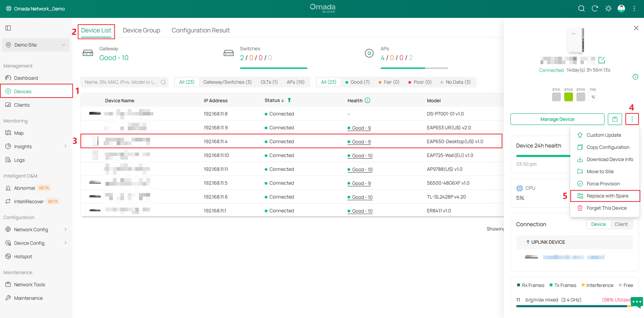Expand the Device Config submenu
The width and height of the screenshot is (644, 318).
(x=66, y=243)
